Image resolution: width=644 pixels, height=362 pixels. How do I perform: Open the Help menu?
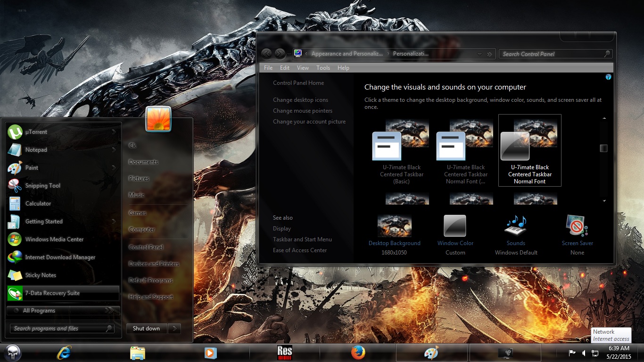pos(343,68)
